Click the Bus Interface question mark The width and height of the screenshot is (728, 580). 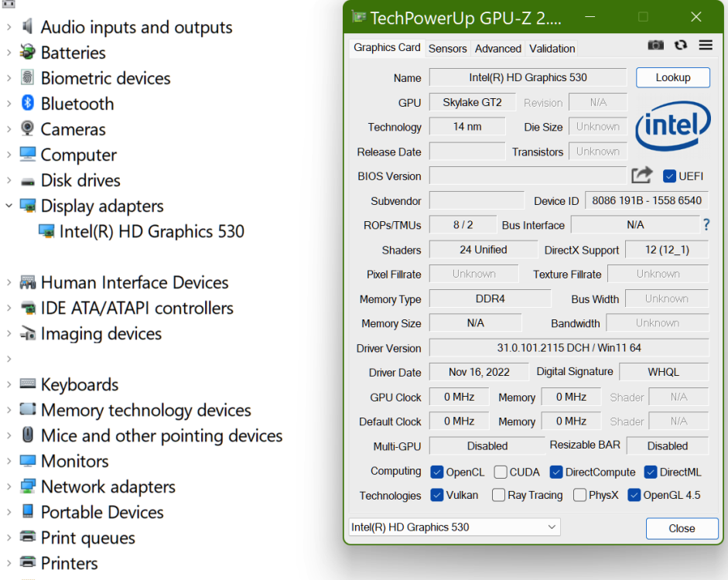[706, 225]
